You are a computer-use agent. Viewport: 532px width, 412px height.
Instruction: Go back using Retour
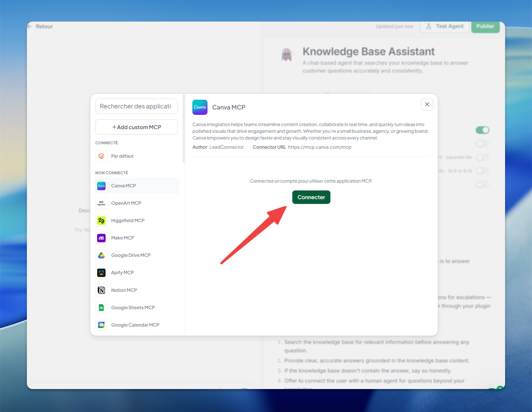tap(40, 26)
